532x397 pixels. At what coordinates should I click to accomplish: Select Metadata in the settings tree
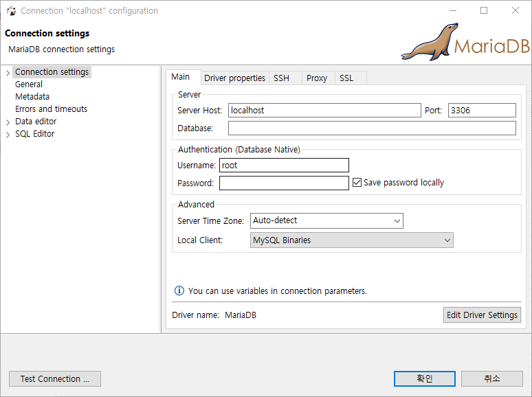click(32, 97)
